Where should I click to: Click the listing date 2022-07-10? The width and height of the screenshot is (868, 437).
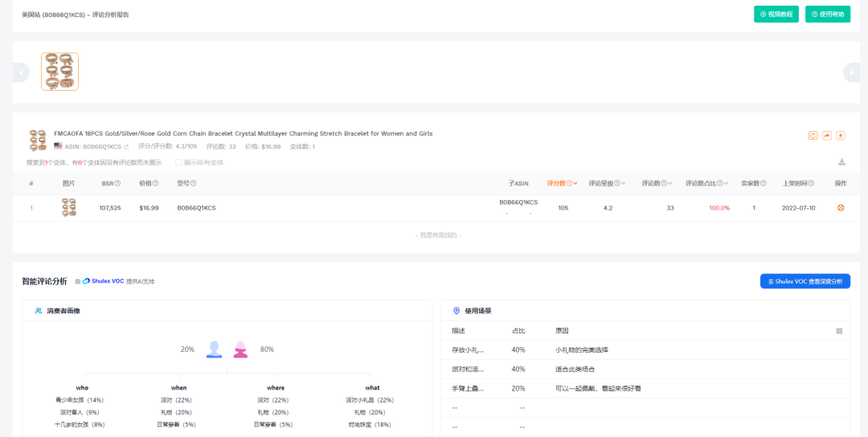pyautogui.click(x=798, y=208)
